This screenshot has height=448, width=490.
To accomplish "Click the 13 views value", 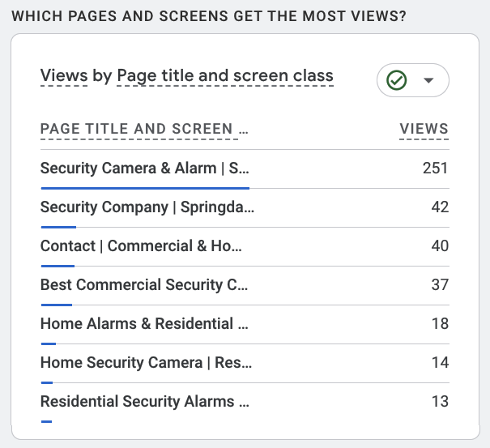I will (440, 402).
